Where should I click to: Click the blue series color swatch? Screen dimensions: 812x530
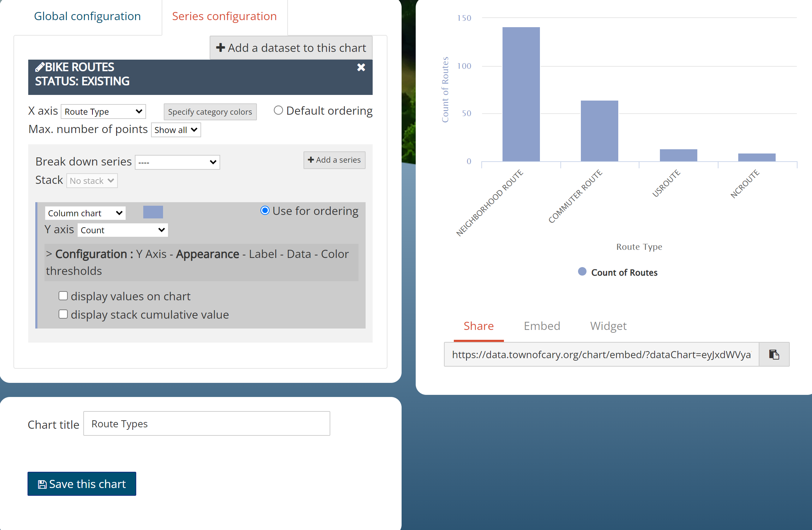click(x=153, y=212)
